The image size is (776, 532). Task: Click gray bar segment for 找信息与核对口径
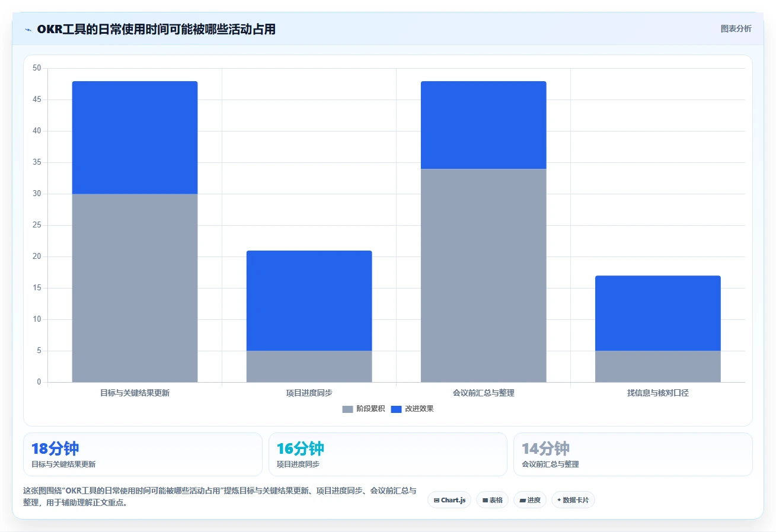pyautogui.click(x=657, y=366)
